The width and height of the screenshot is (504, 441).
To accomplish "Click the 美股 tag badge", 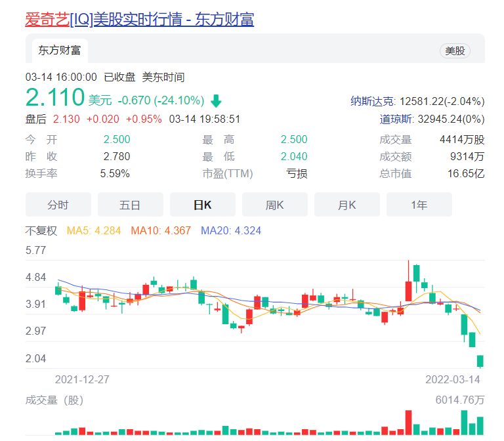I will (455, 51).
